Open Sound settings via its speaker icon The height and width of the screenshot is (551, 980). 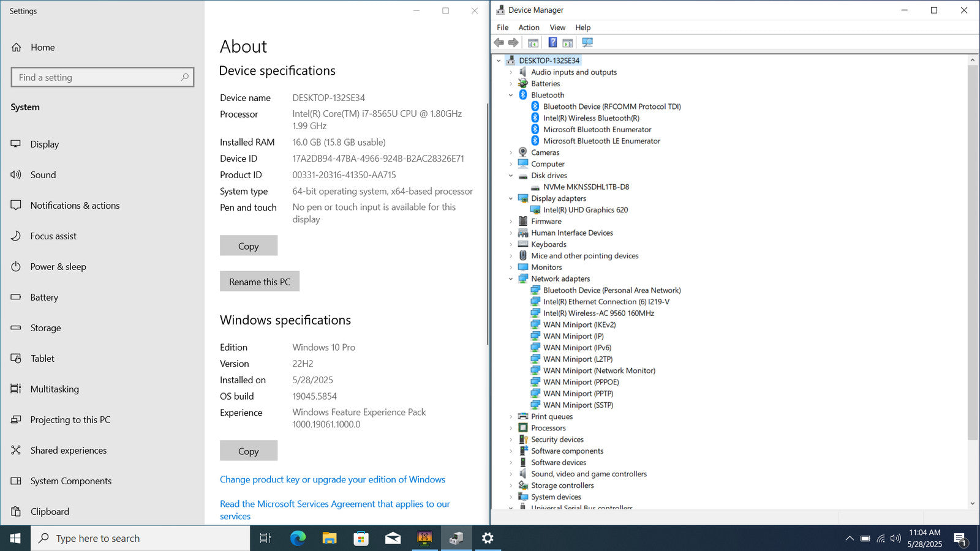point(16,174)
